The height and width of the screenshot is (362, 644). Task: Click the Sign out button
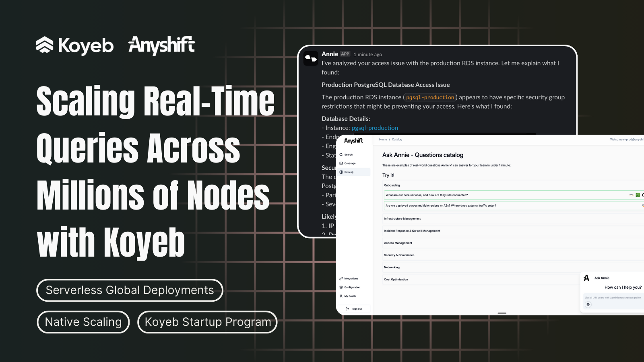(x=353, y=309)
